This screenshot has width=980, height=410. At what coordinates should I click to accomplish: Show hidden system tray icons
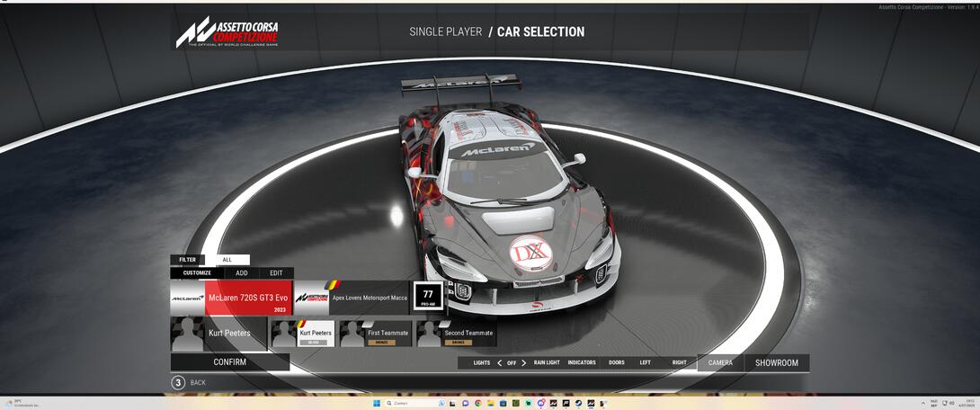[923, 404]
